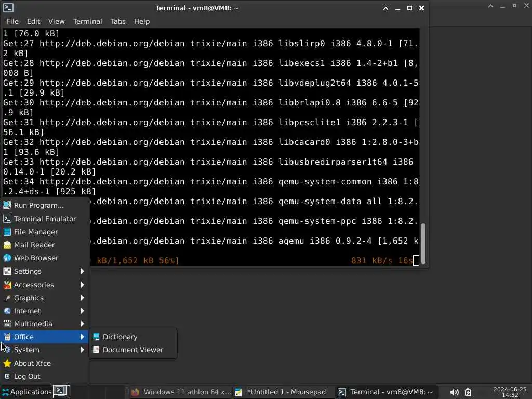Viewport: 532px width, 399px height.
Task: Click the terminal window title bar icon
Action: pyautogui.click(x=8, y=8)
